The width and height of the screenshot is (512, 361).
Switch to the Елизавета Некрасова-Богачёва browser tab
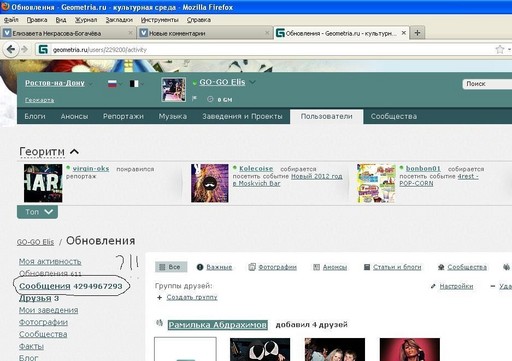click(67, 33)
